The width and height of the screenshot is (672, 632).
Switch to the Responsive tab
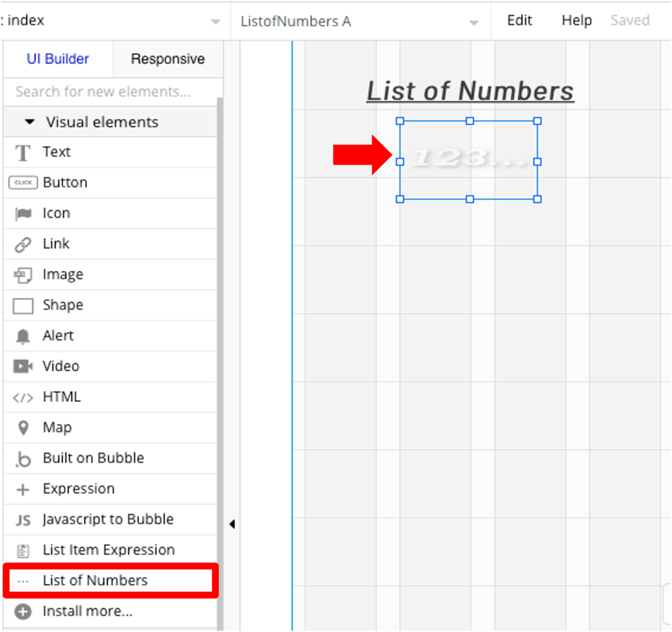(168, 59)
